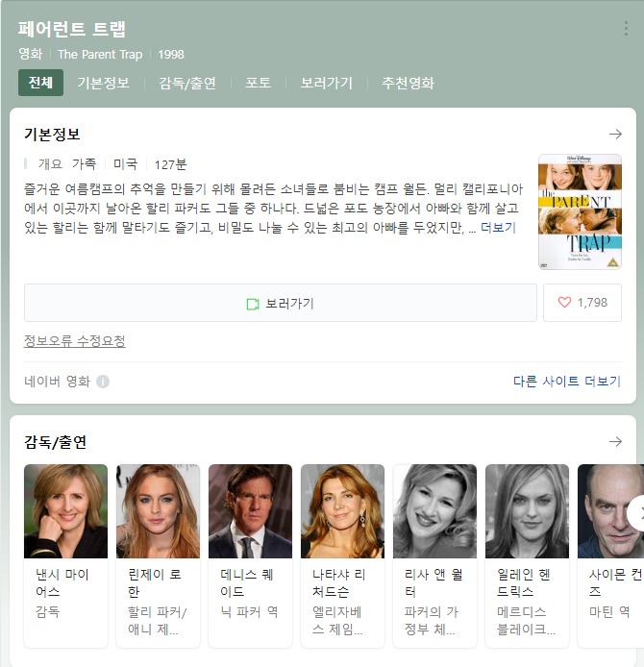Select director 낸시 마이어스 photo card
Viewport: 644px width, 667px height.
(x=65, y=511)
